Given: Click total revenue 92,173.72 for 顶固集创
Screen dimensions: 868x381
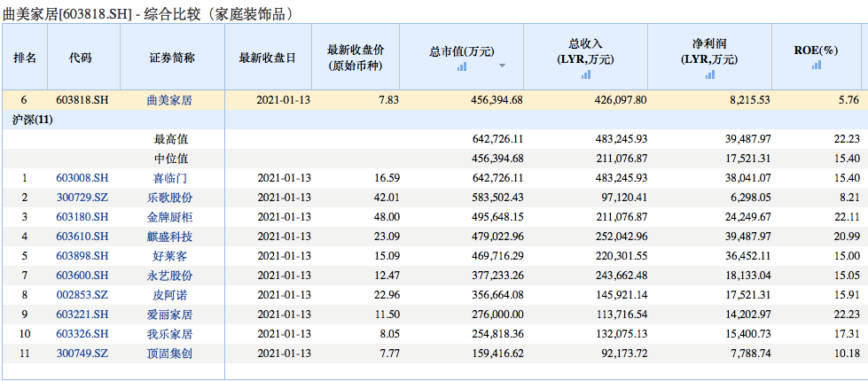Looking at the screenshot, I should pos(622,354).
